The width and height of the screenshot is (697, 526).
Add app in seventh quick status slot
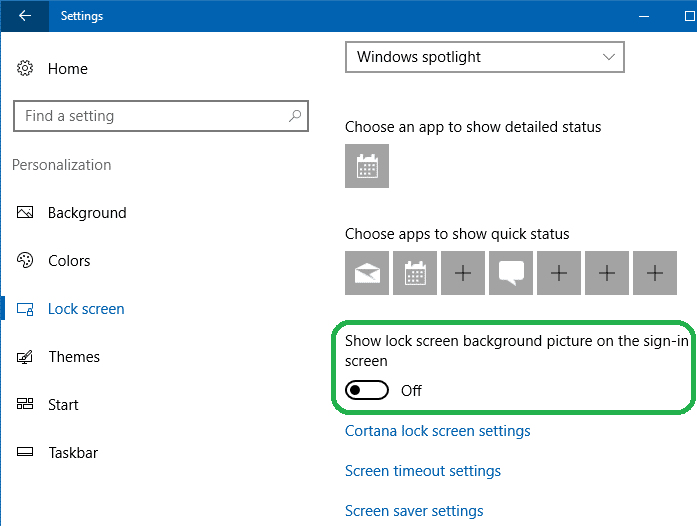(x=655, y=273)
